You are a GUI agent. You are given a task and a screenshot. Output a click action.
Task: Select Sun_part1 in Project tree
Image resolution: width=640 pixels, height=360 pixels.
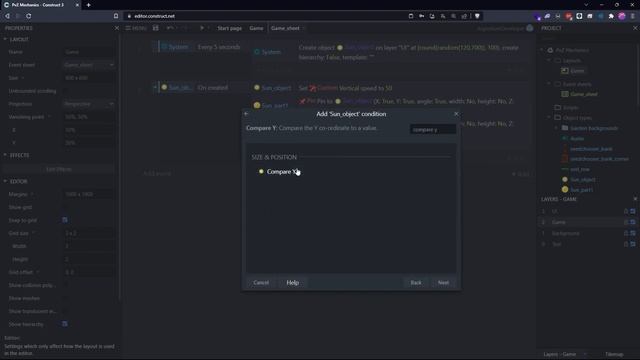coord(578,190)
